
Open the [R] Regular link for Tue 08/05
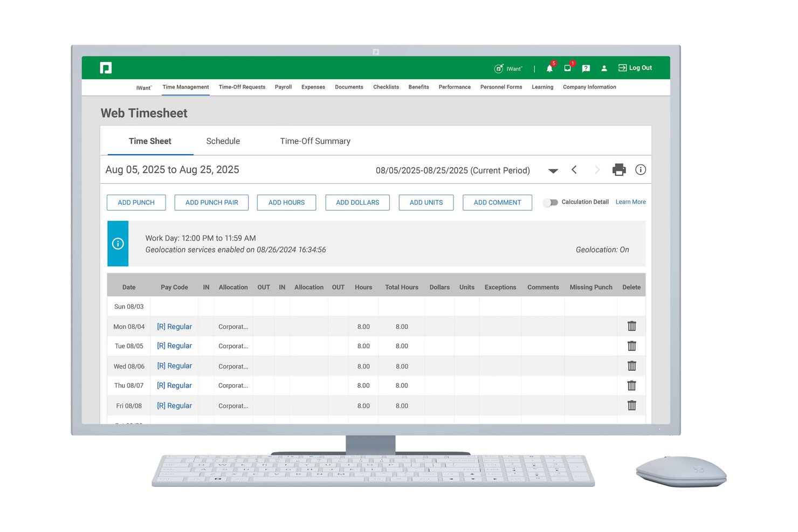tap(174, 346)
